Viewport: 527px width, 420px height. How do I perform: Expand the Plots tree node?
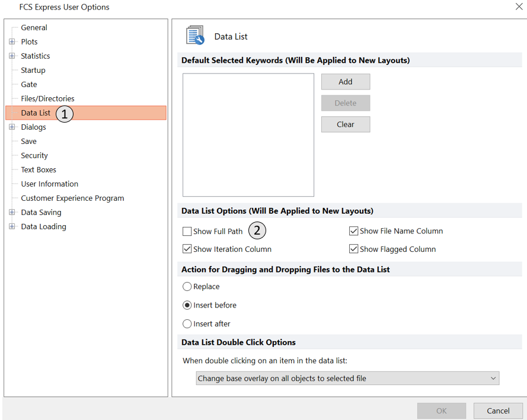click(x=12, y=41)
